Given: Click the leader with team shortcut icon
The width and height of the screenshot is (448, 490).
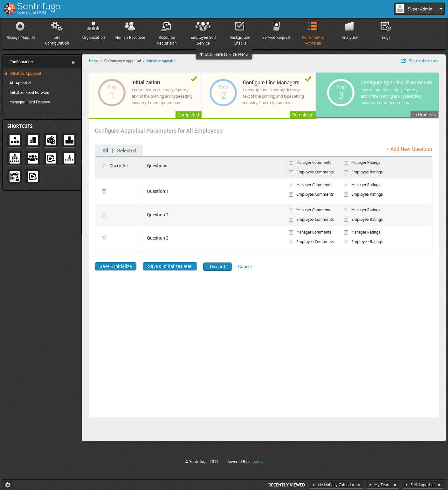Looking at the screenshot, I should pos(69,158).
